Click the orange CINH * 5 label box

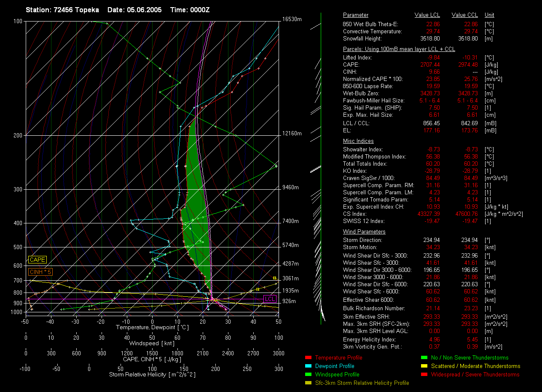pyautogui.click(x=40, y=272)
